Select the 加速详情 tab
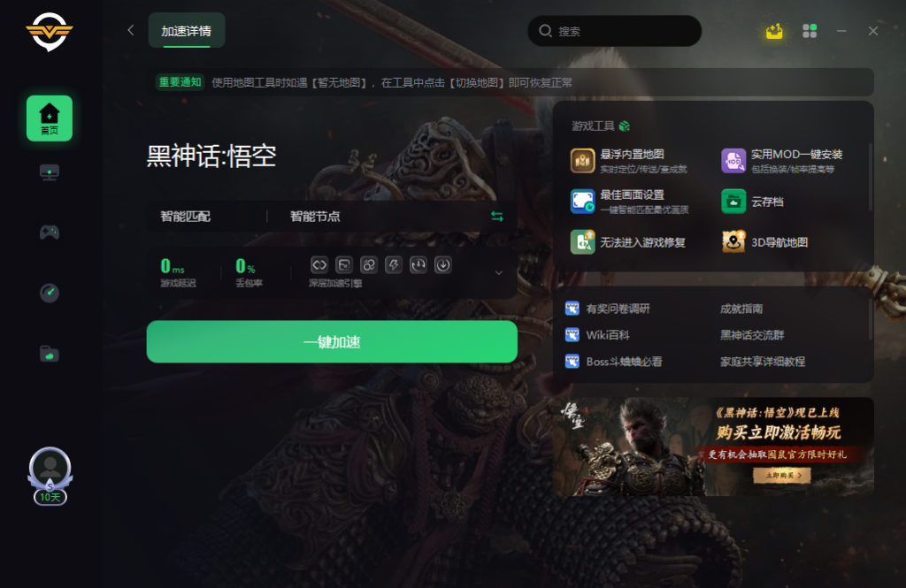Screen dimensions: 906x588 coord(186,31)
